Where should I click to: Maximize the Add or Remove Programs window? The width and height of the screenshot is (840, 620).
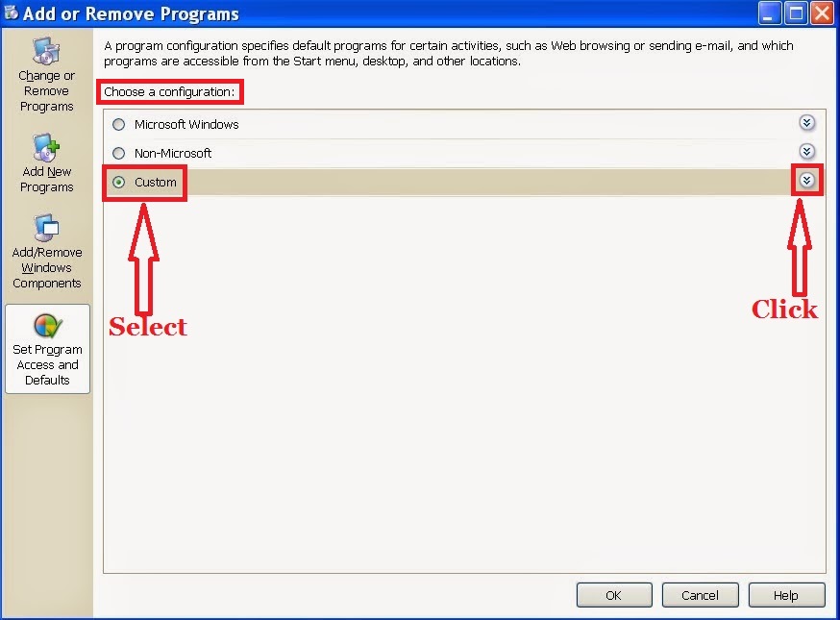coord(796,12)
